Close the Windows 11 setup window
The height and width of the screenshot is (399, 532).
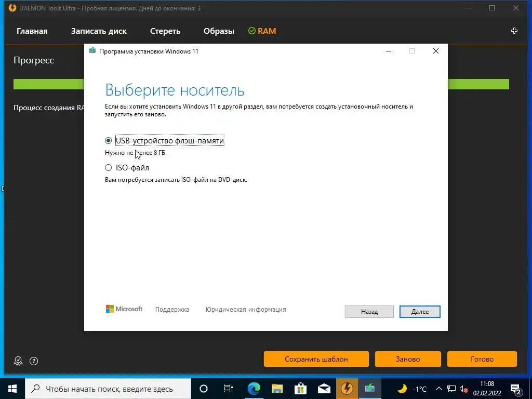pos(436,51)
